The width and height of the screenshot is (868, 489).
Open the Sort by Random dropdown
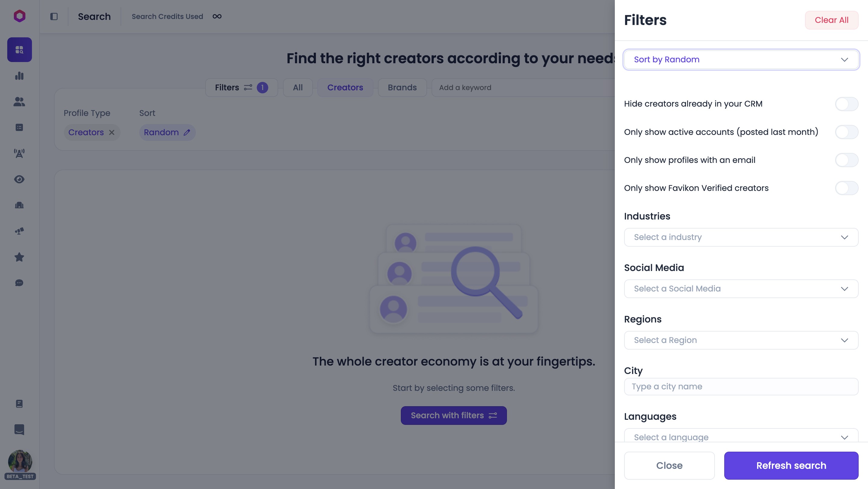(x=741, y=60)
